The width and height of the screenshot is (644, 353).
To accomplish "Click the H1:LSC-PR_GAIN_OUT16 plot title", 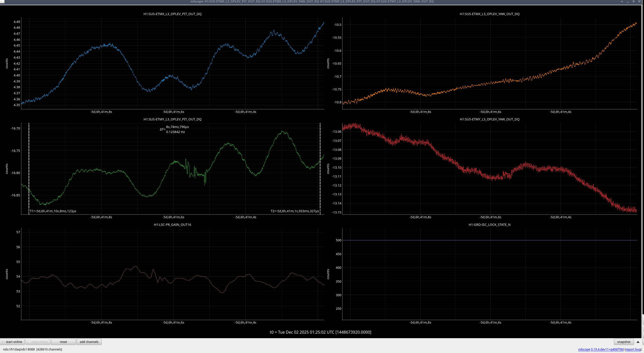I will click(x=172, y=225).
